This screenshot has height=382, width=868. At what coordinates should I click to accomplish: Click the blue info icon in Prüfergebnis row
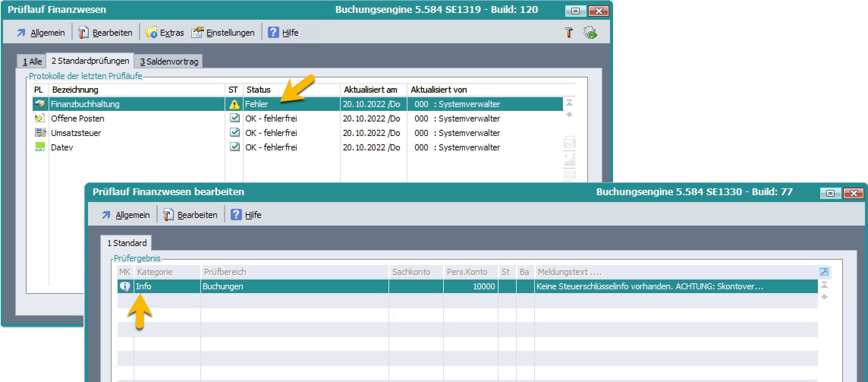pos(125,286)
